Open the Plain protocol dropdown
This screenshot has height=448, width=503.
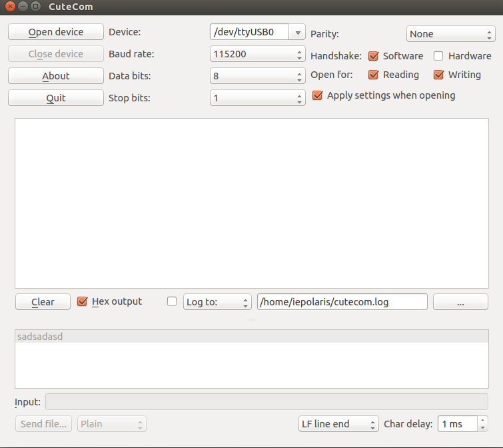[x=112, y=423]
